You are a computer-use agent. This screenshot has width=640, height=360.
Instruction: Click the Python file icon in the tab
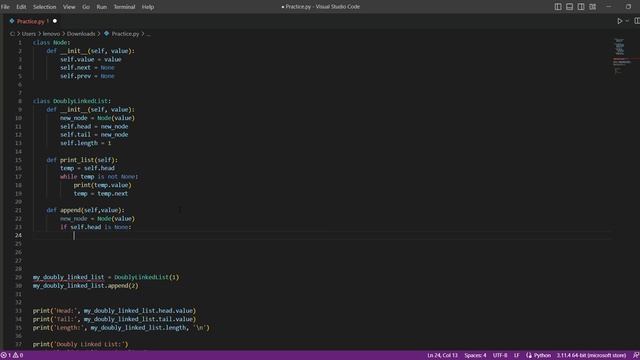[12, 21]
